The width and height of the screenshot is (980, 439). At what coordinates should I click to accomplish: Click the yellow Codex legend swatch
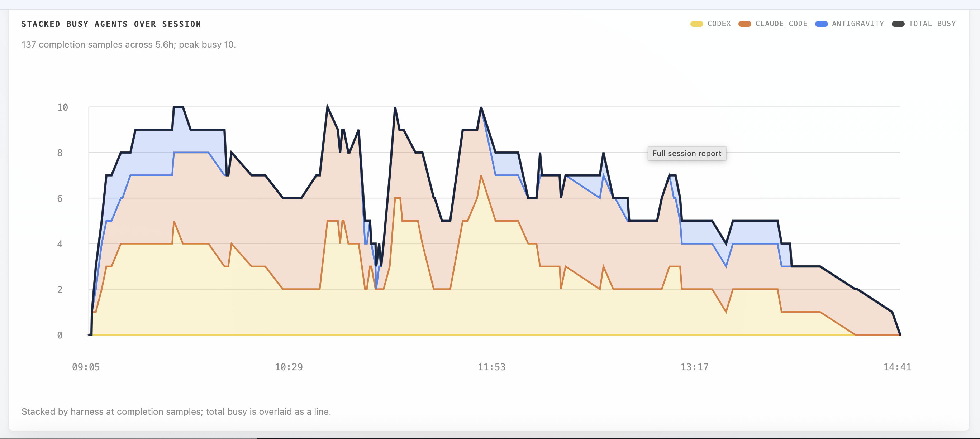(x=696, y=24)
